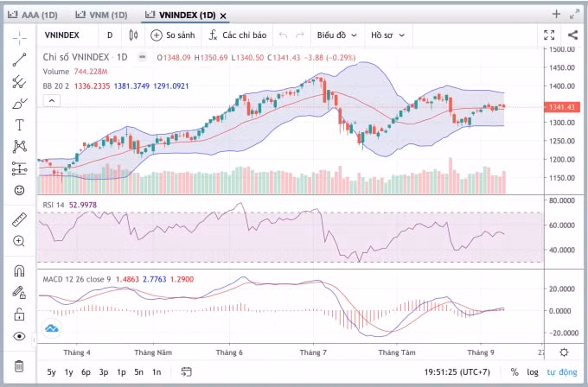The image size is (588, 387).
Task: Select the pitchfork drawing tool
Action: click(x=20, y=82)
